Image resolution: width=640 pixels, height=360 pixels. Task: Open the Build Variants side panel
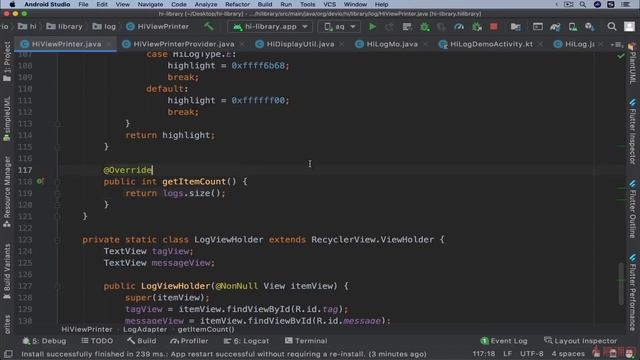click(7, 272)
